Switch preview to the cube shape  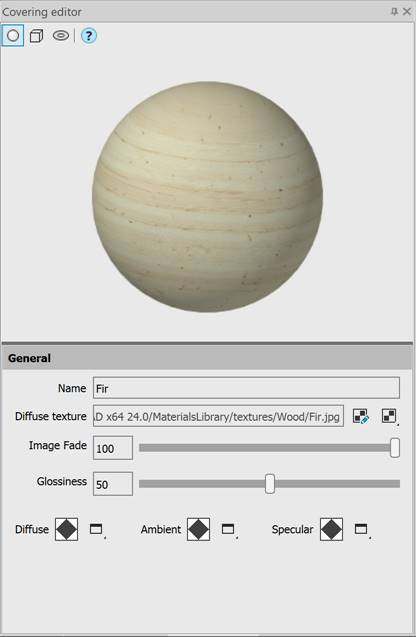coord(37,36)
